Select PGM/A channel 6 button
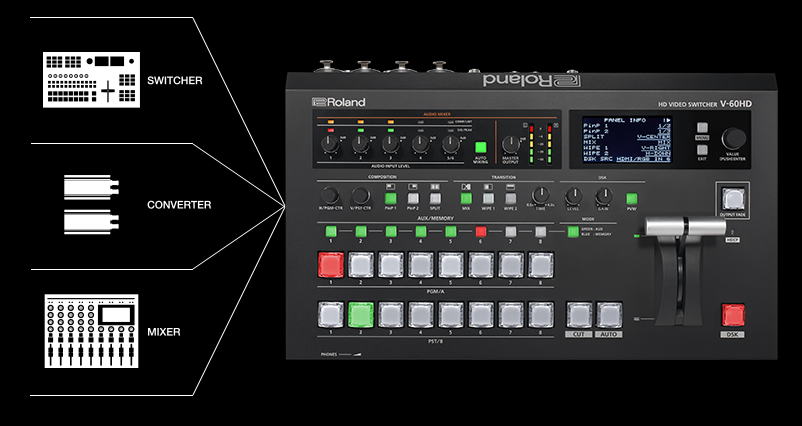 click(x=481, y=265)
